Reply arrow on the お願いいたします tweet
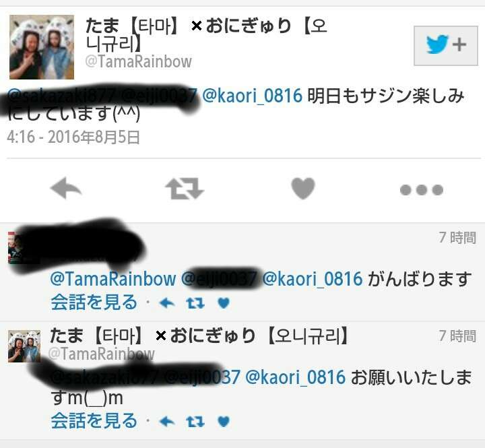 [167, 422]
